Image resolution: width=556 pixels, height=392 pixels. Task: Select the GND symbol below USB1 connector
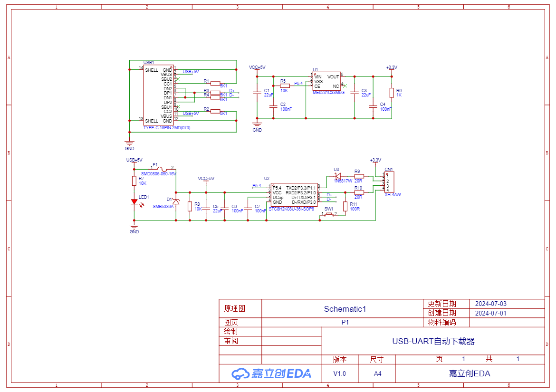click(x=129, y=143)
